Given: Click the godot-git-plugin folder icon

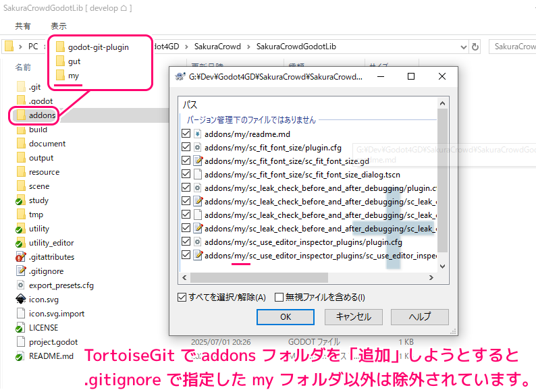Looking at the screenshot, I should click(60, 47).
